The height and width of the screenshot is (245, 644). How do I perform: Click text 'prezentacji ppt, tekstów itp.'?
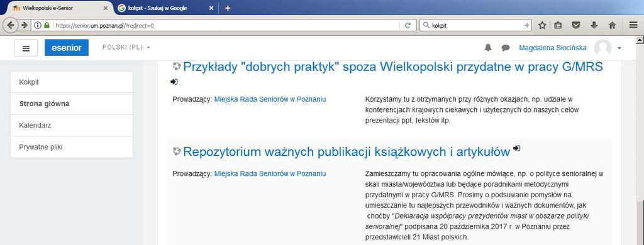tap(408, 121)
